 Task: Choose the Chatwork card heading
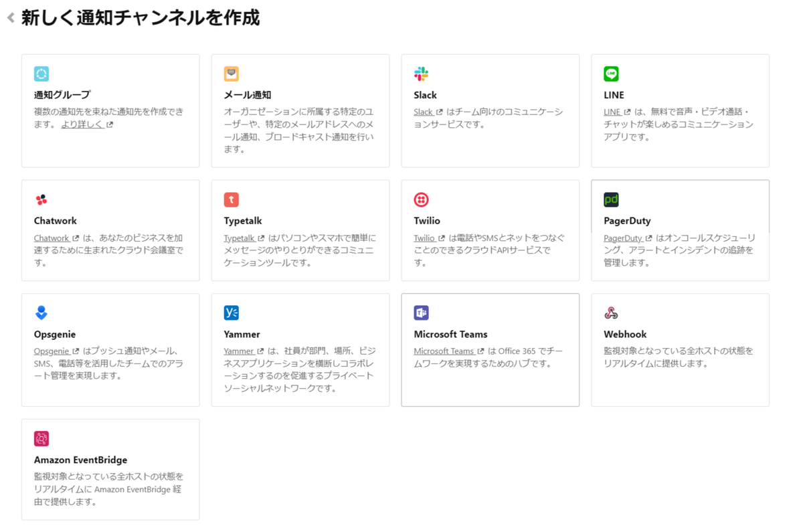pyautogui.click(x=56, y=221)
